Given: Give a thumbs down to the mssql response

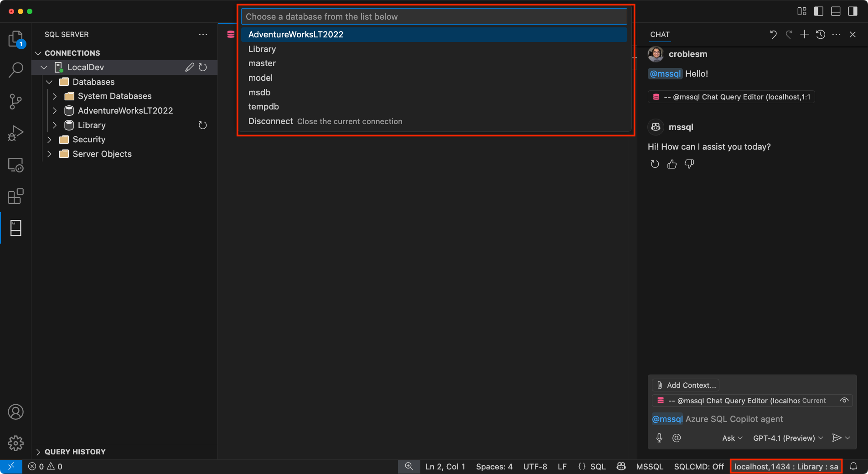Looking at the screenshot, I should click(x=689, y=164).
